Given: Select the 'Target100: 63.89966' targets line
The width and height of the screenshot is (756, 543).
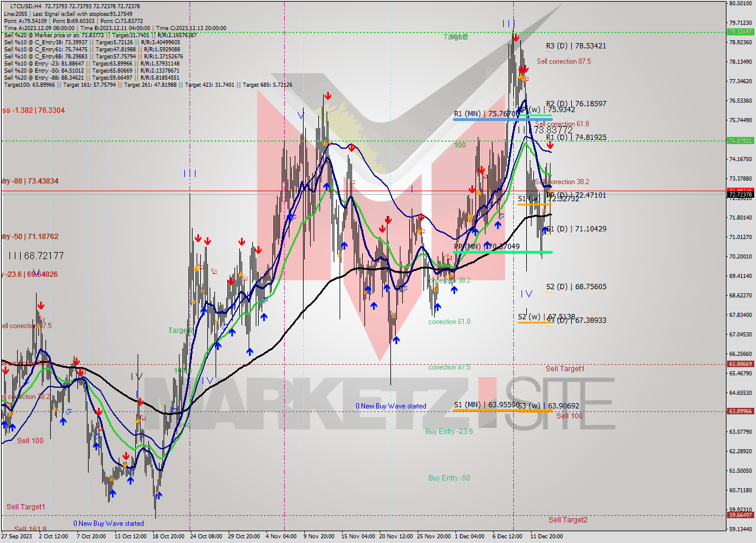Looking at the screenshot, I should [x=148, y=84].
